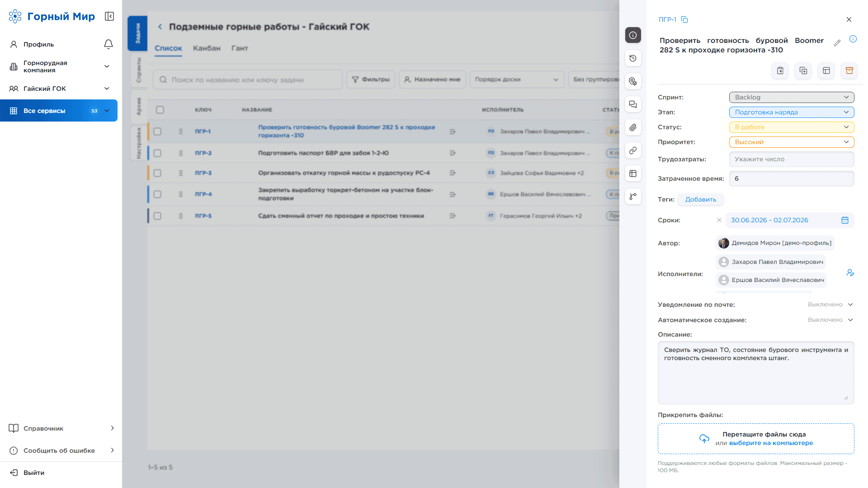Viewport: 868px width, 488px height.
Task: Select checkbox for task ПГР-2
Action: [x=157, y=153]
